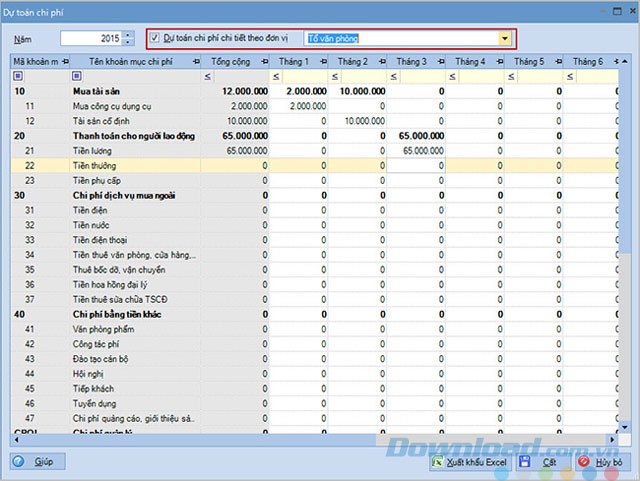Click the horizontal scrollbar below the grid

tap(300, 438)
